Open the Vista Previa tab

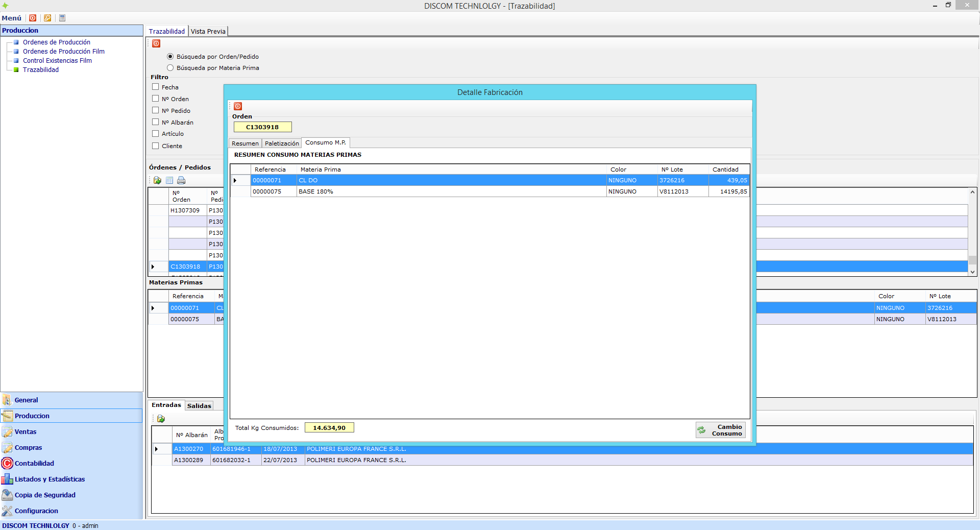click(208, 31)
